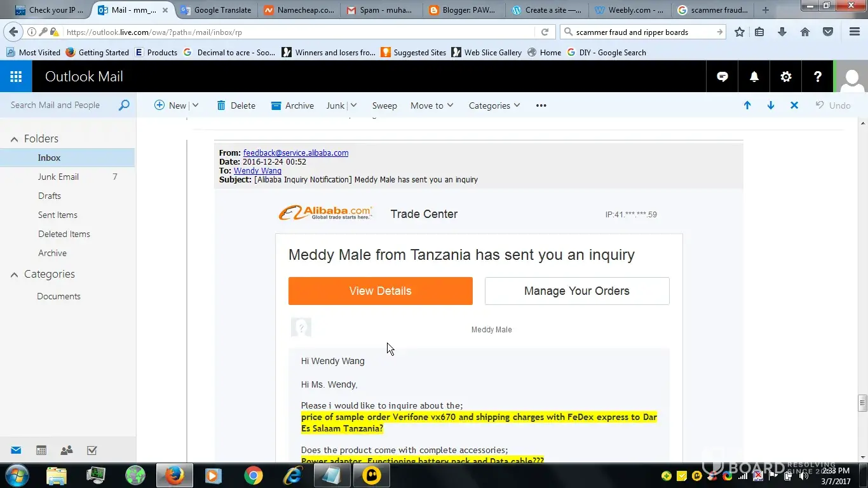Launch Google Chrome from taskbar

[254, 475]
